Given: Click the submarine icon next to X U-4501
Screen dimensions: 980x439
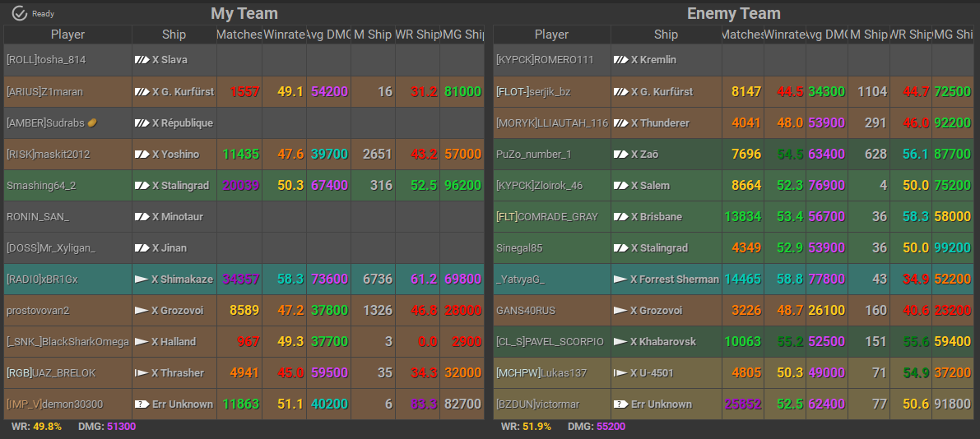Looking at the screenshot, I should (620, 372).
